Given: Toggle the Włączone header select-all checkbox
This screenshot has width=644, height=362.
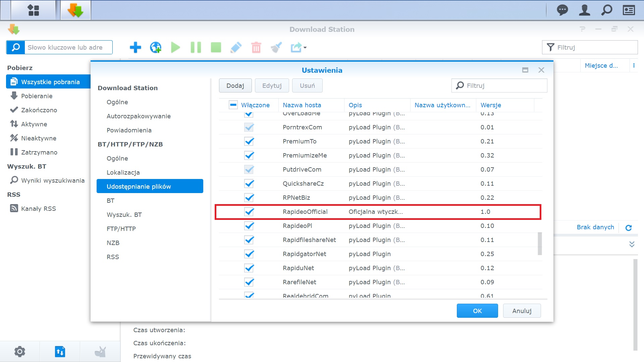Looking at the screenshot, I should point(233,105).
